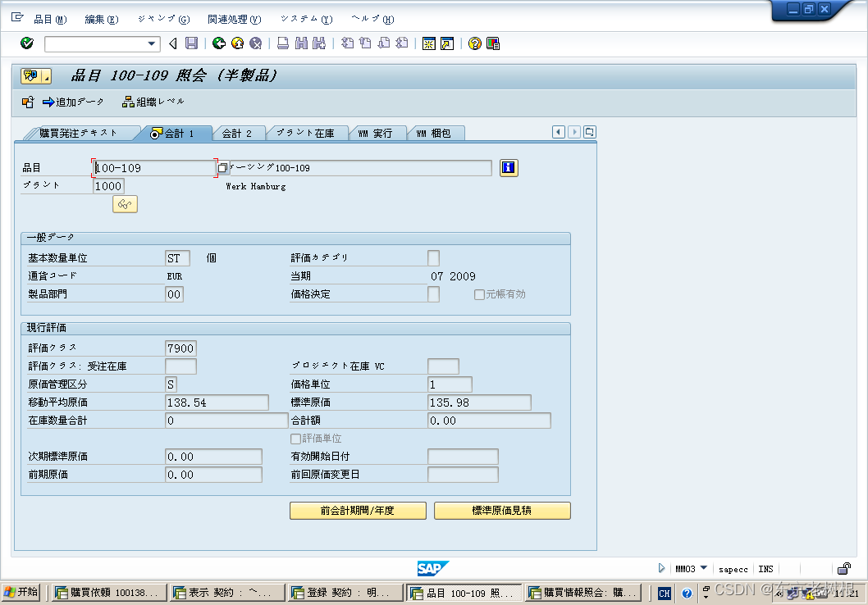
Task: Click inside the transaction command field
Action: (x=96, y=43)
